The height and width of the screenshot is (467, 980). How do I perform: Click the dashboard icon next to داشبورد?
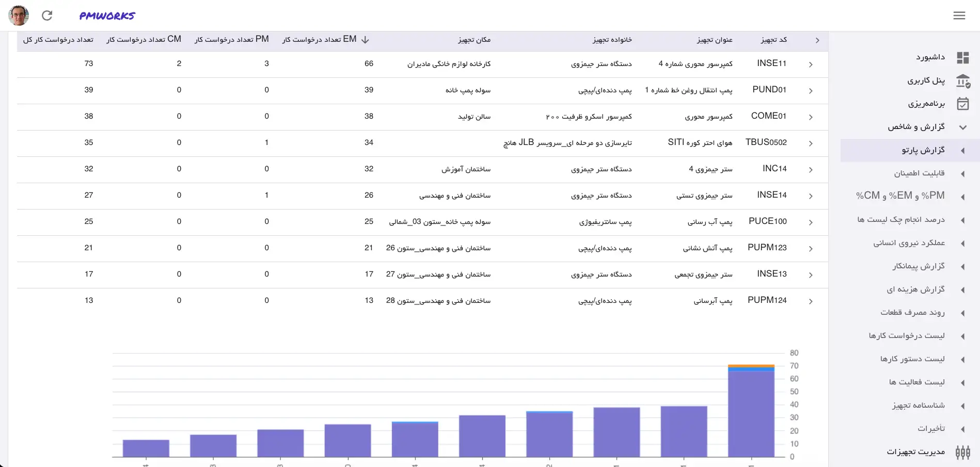963,57
